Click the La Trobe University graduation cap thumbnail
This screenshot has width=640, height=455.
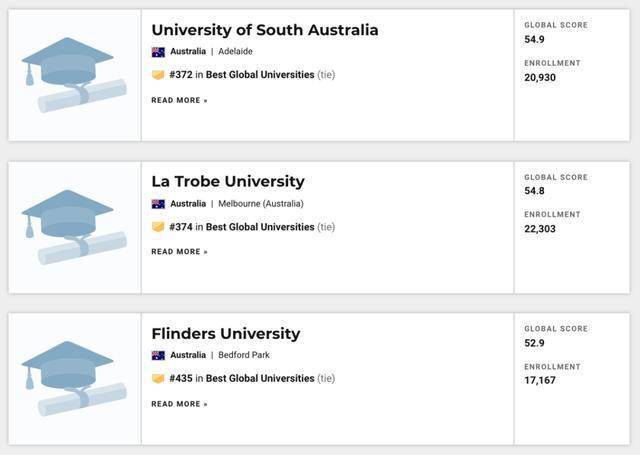pos(74,227)
